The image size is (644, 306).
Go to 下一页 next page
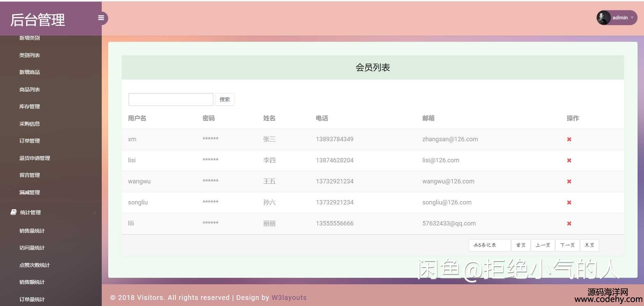coord(567,245)
